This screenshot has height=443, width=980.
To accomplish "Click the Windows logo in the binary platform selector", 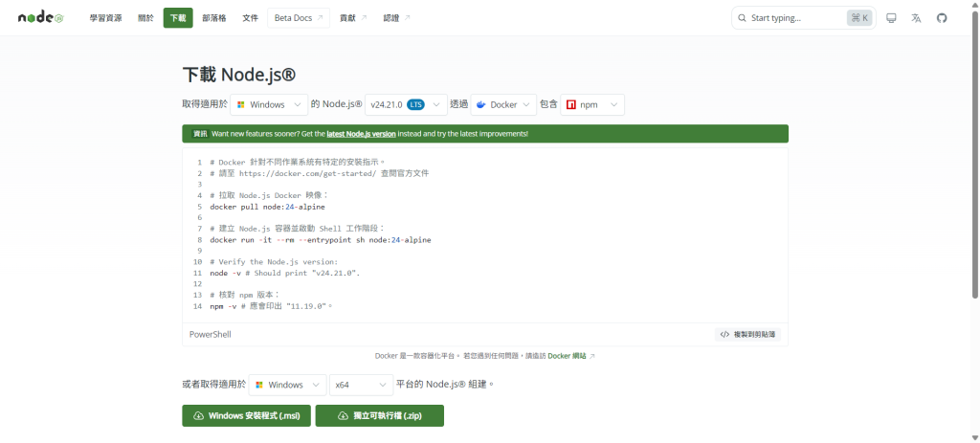I will (258, 385).
